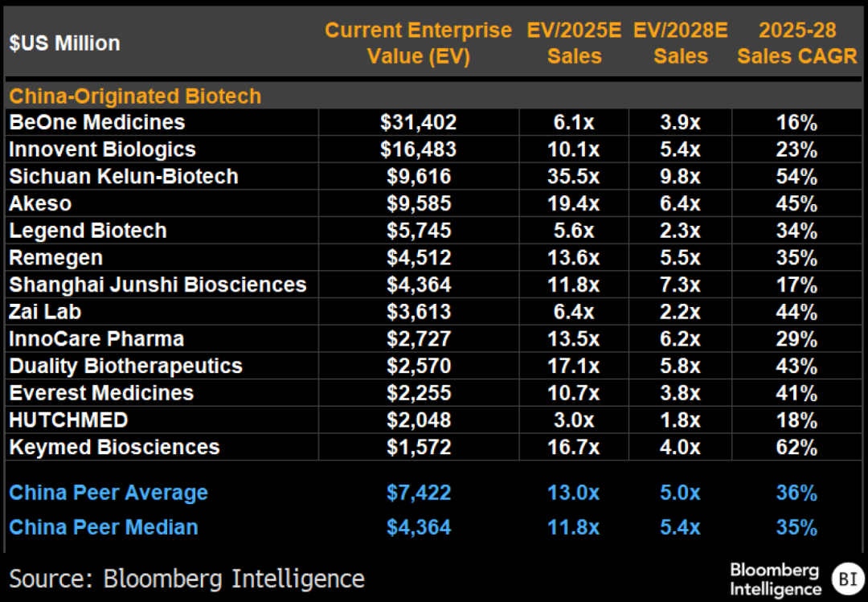The height and width of the screenshot is (602, 868).
Task: Select the InnoCare Pharma company name
Action: (x=96, y=339)
